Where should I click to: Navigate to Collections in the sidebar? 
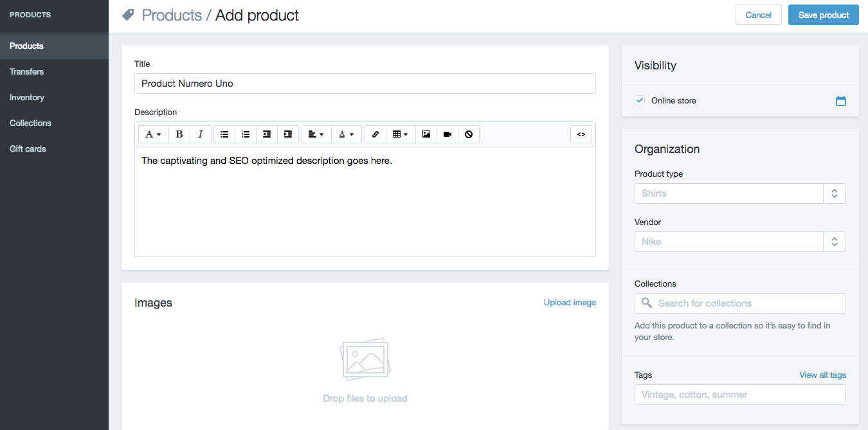coord(54,123)
